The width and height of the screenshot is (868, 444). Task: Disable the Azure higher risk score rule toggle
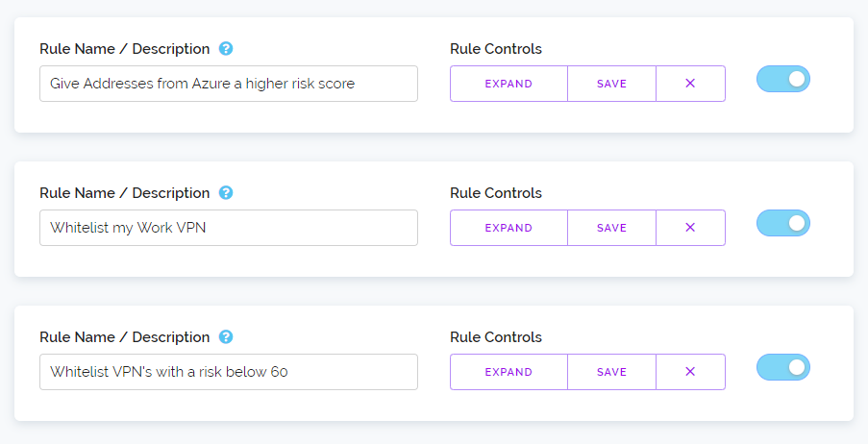tap(783, 79)
